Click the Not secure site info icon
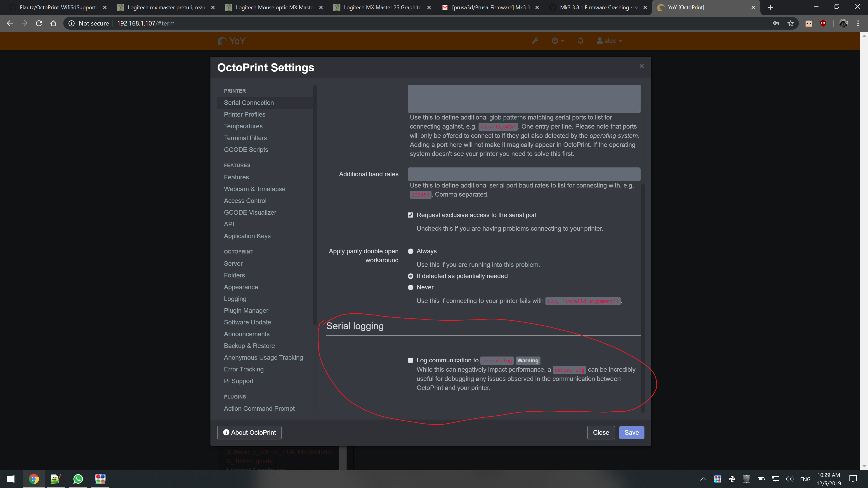 point(71,23)
